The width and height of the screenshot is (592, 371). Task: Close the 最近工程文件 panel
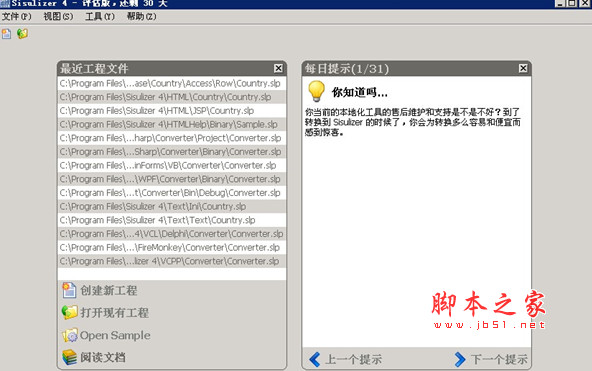278,68
